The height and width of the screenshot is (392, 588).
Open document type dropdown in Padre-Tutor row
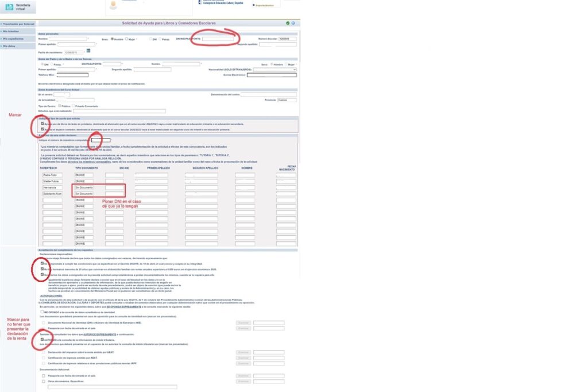84,175
